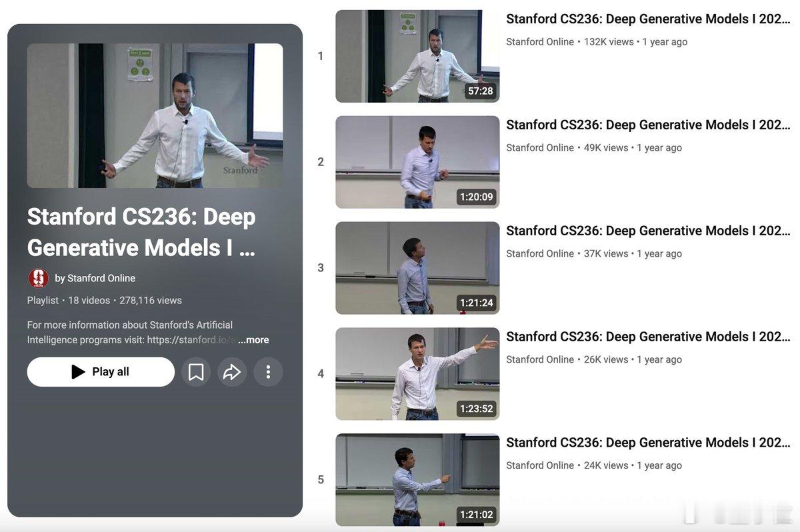Open title of video with 24K views
This screenshot has width=800, height=532.
coord(648,443)
